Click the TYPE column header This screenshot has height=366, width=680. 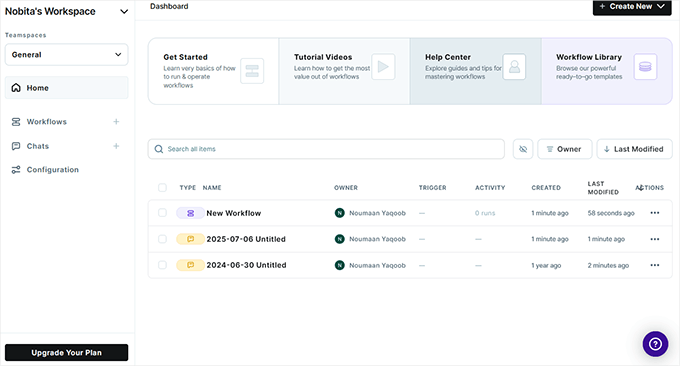188,188
